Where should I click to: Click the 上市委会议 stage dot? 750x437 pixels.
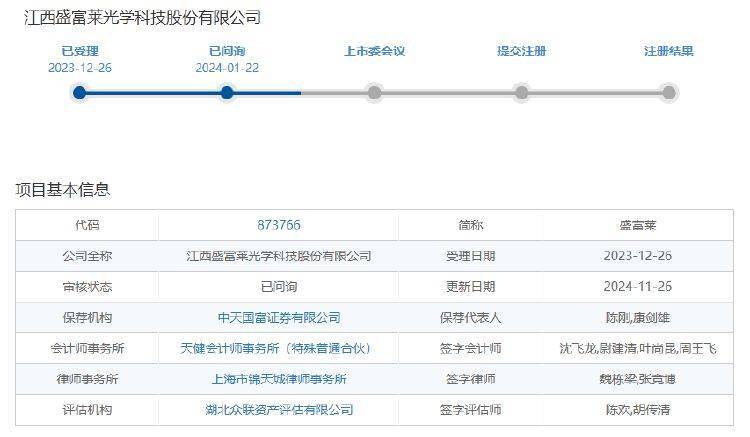click(x=374, y=93)
